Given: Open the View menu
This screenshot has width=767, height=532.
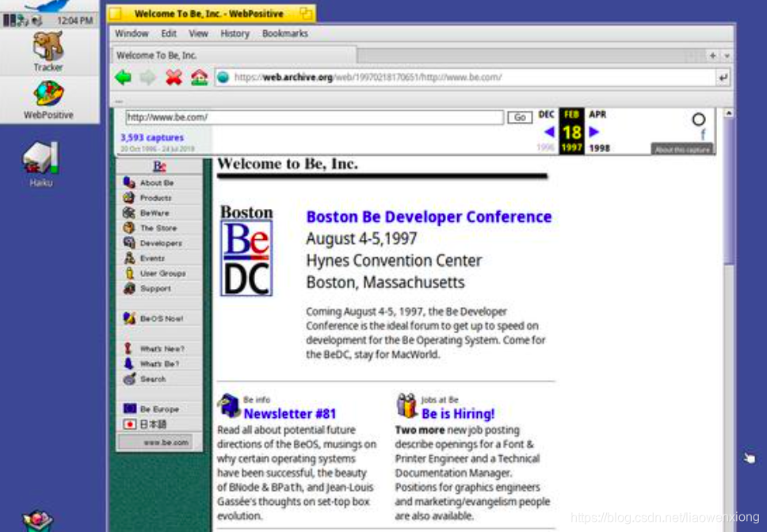Looking at the screenshot, I should coord(198,33).
